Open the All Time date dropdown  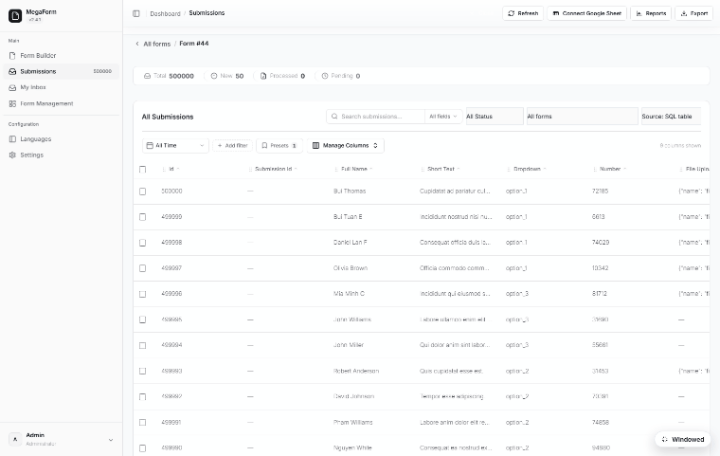pos(175,146)
